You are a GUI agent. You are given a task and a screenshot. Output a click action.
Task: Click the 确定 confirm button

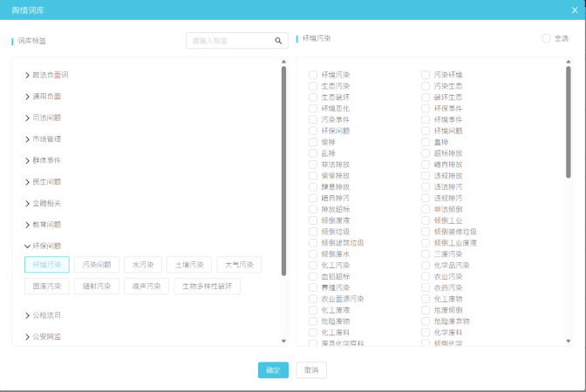click(x=273, y=369)
